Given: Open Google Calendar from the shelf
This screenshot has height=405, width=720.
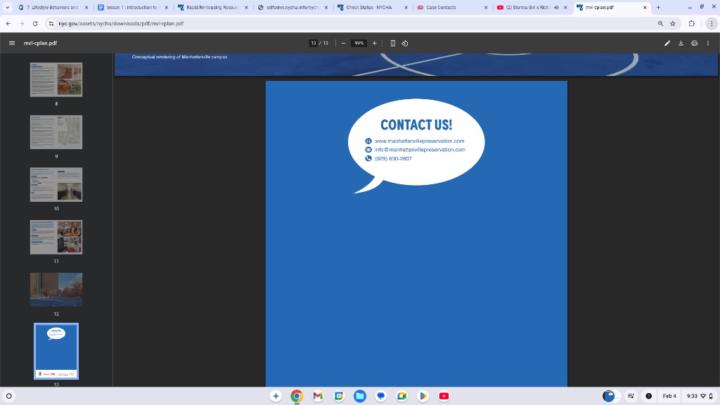Looking at the screenshot, I should (339, 396).
